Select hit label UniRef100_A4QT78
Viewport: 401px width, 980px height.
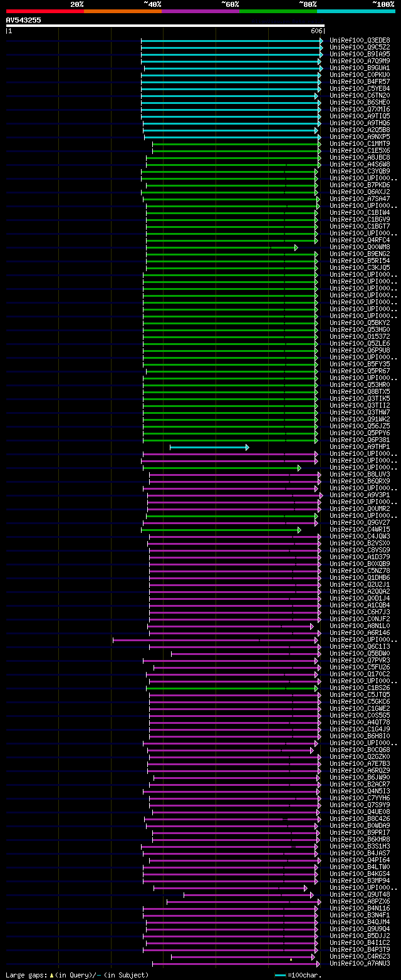pyautogui.click(x=360, y=722)
